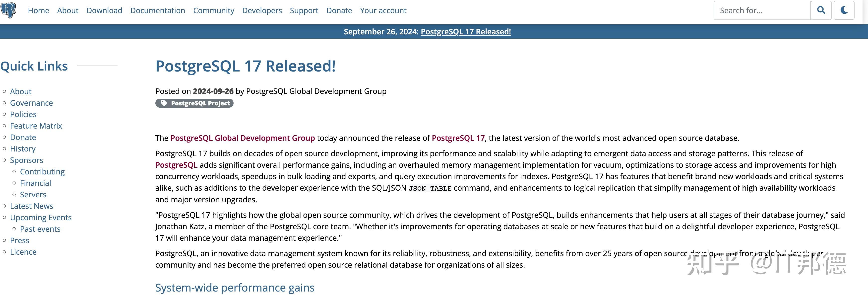Go to Your account
Image resolution: width=868 pixels, height=298 pixels.
[383, 10]
